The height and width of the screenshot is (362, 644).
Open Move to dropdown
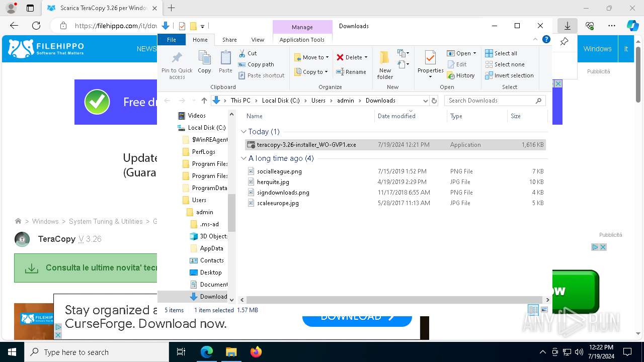coord(311,57)
